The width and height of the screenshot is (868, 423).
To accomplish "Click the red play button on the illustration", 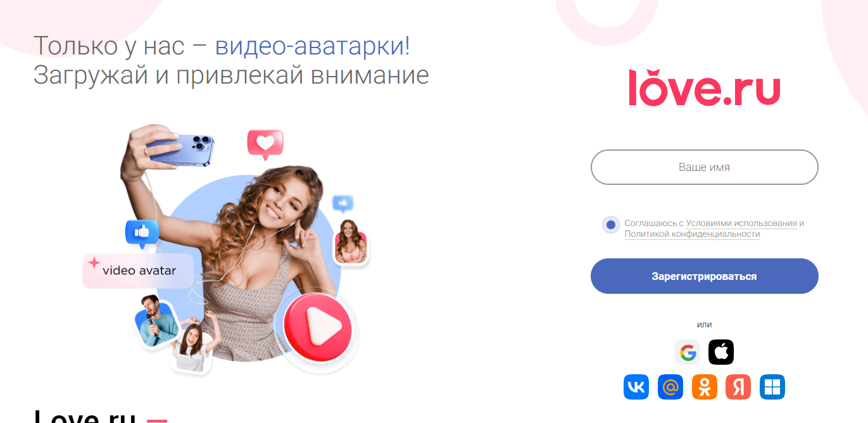I will tap(317, 325).
